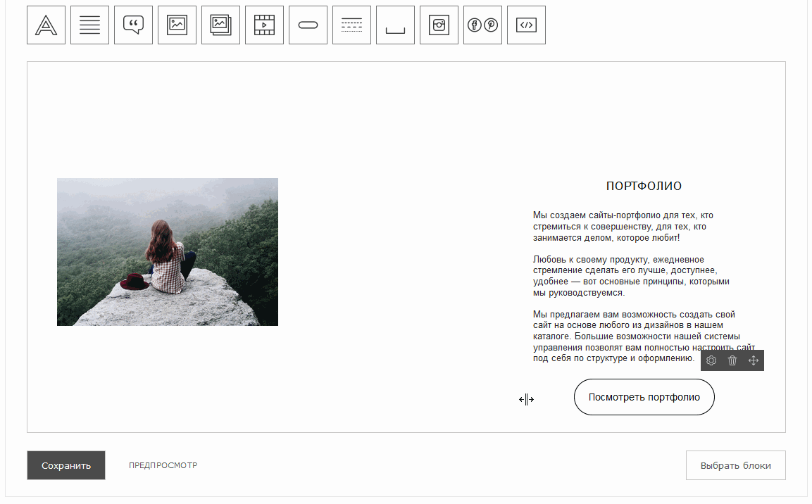Insert a quote block
The height and width of the screenshot is (504, 812).
click(134, 25)
